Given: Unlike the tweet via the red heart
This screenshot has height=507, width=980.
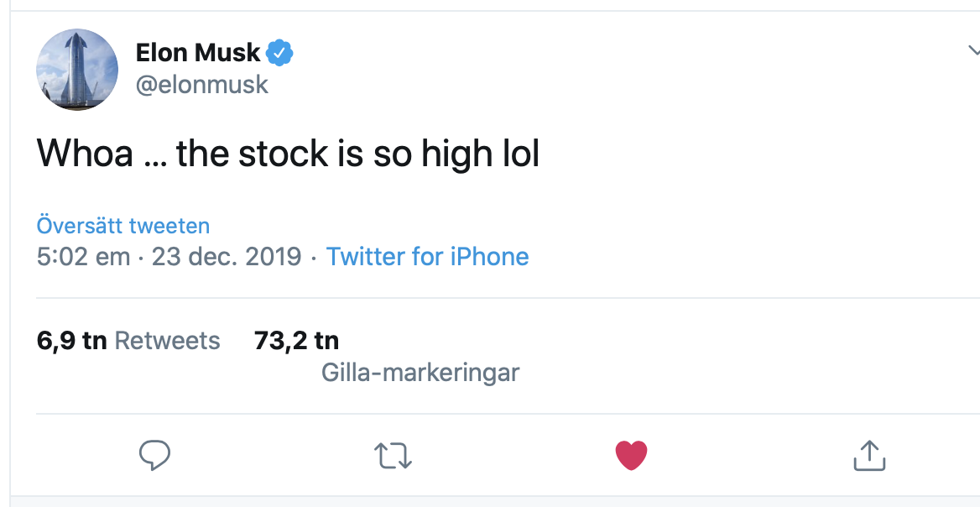Looking at the screenshot, I should (x=631, y=455).
